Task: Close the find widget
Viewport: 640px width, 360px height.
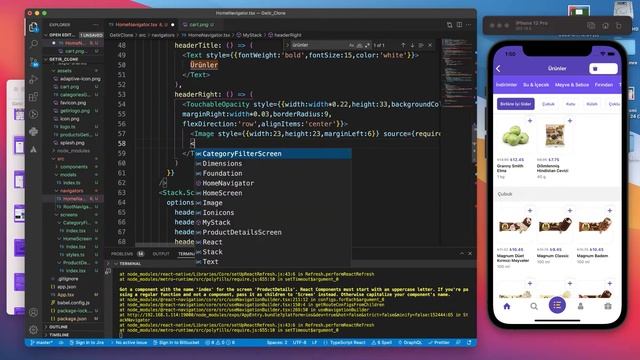Action: [x=430, y=45]
